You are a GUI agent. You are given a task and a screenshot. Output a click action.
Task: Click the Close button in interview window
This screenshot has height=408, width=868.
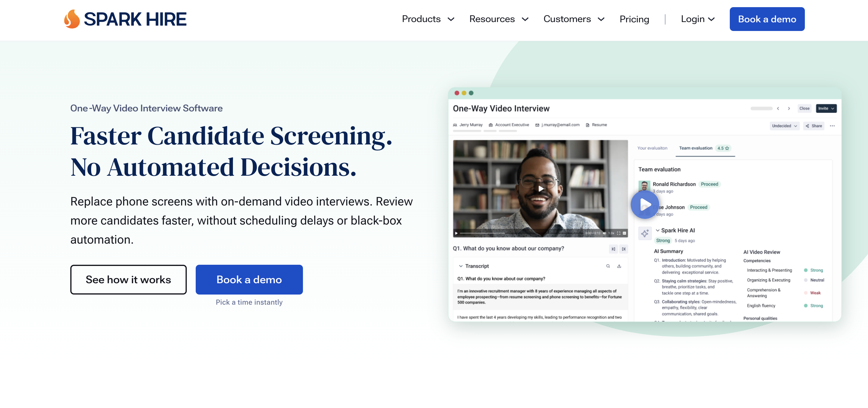click(804, 108)
